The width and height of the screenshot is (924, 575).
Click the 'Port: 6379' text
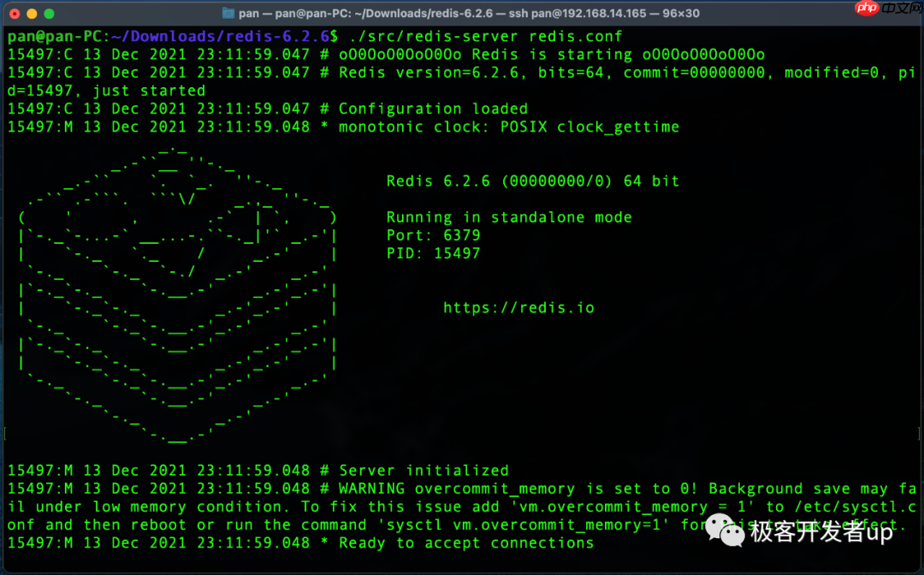pyautogui.click(x=433, y=235)
